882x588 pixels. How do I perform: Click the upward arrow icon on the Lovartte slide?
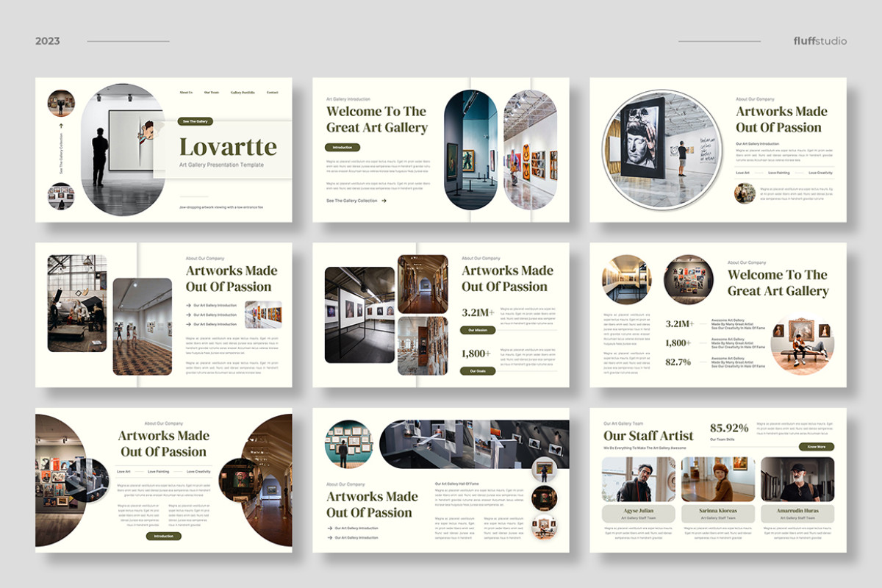(61, 125)
